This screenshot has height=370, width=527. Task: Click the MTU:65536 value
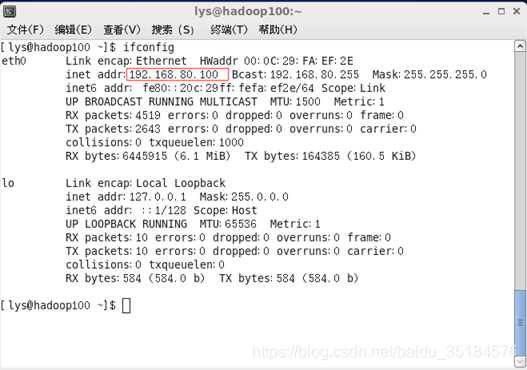point(228,224)
